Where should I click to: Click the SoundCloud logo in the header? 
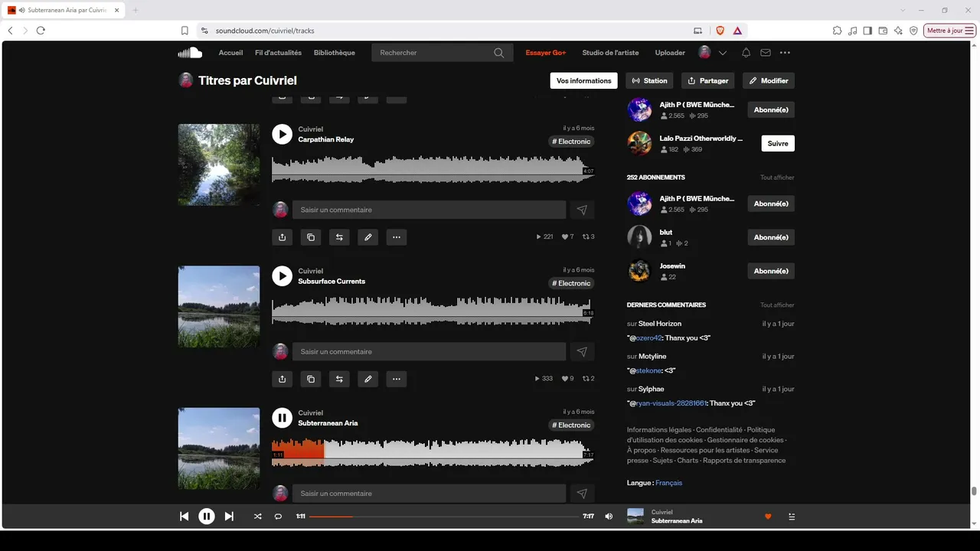(190, 53)
